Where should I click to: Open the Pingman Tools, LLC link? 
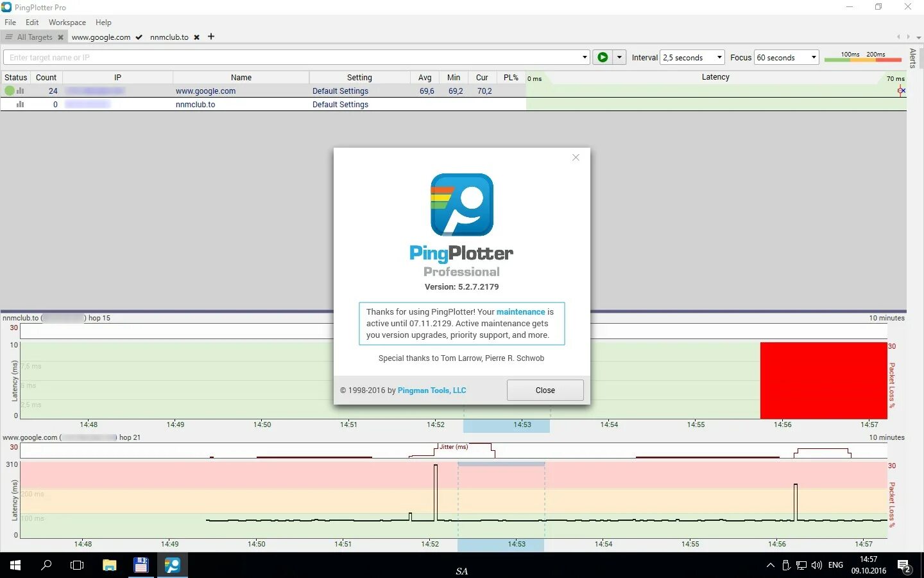(432, 390)
